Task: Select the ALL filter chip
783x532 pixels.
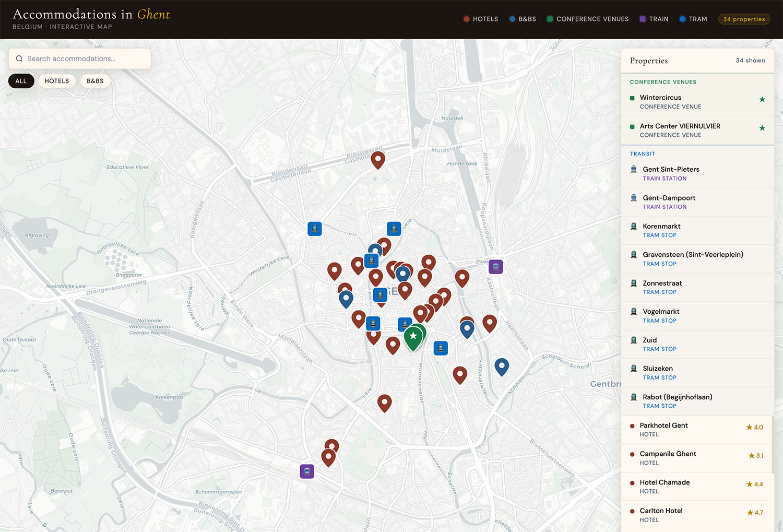Action: 21,81
